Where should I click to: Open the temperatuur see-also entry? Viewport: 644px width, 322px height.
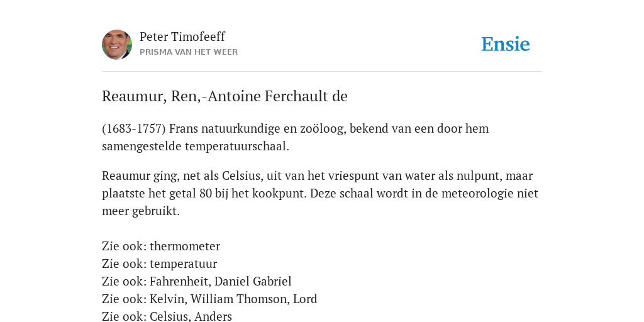(x=183, y=264)
